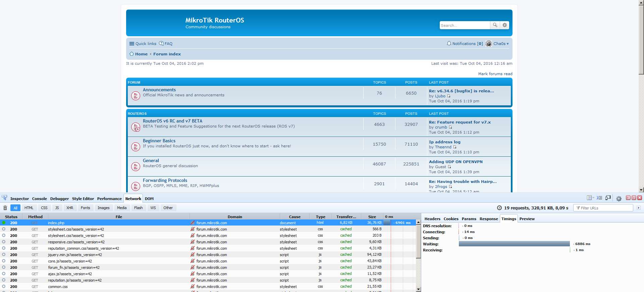The width and height of the screenshot is (644, 292).
Task: Open the Response tab in details pane
Action: point(489,219)
